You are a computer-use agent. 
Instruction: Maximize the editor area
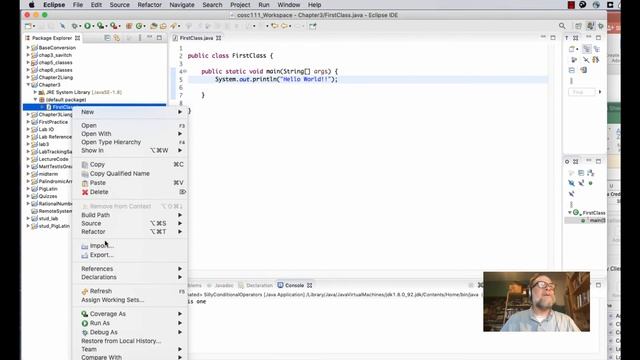[553, 38]
